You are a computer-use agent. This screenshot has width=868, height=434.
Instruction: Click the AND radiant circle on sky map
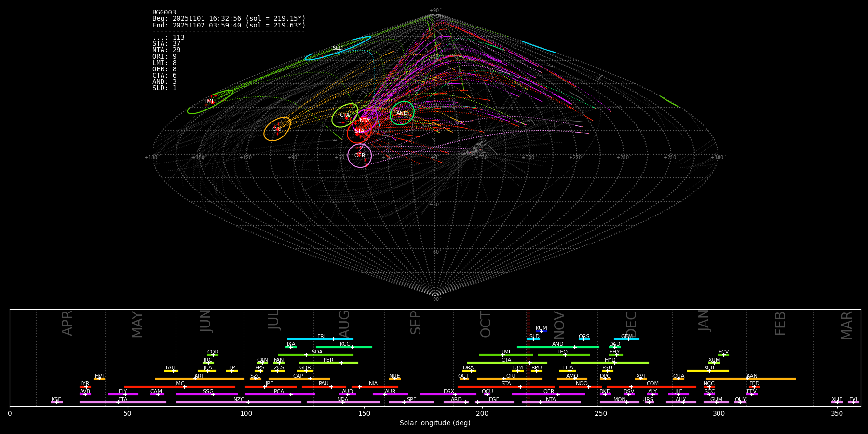[402, 113]
